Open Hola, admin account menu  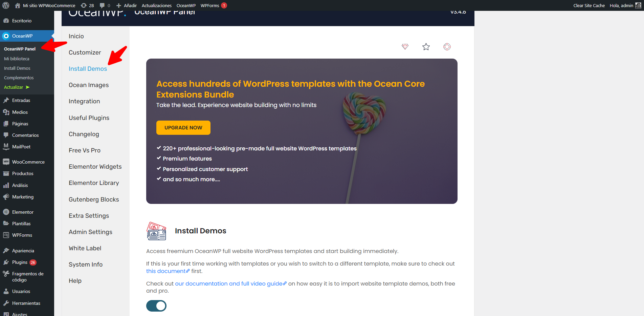click(x=621, y=5)
